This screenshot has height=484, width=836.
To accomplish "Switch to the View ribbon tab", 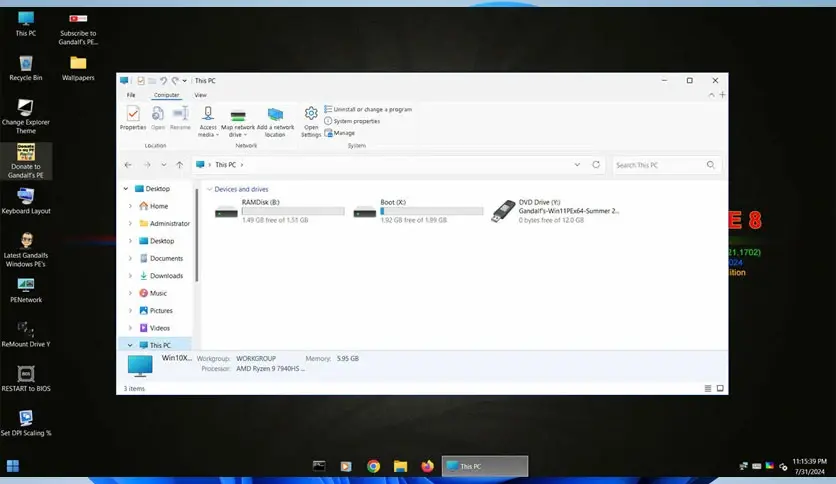I will tap(200, 95).
